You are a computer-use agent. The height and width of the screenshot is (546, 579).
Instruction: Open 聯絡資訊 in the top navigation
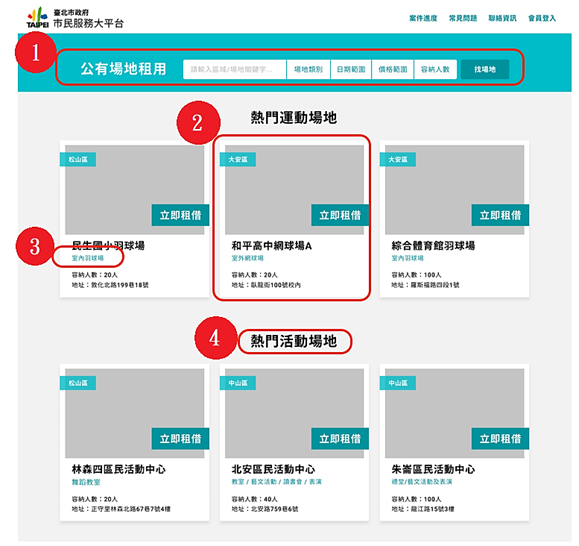point(502,18)
